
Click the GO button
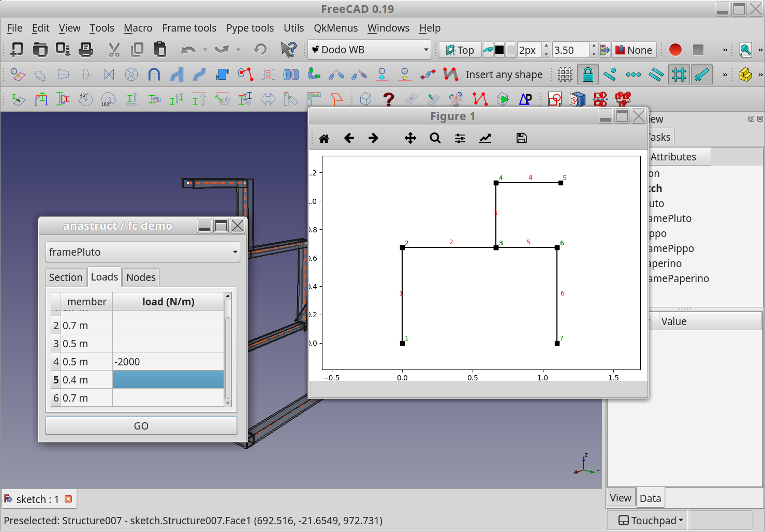[x=141, y=426]
